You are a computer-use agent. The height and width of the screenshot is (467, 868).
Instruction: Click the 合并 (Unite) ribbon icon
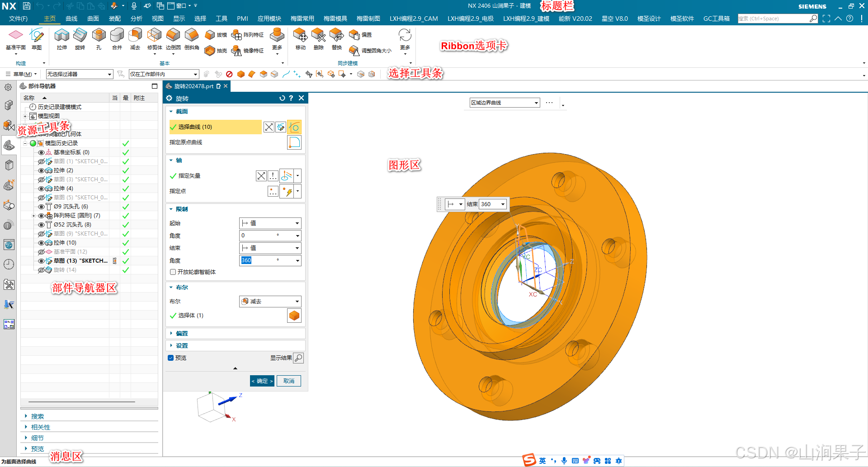[117, 39]
